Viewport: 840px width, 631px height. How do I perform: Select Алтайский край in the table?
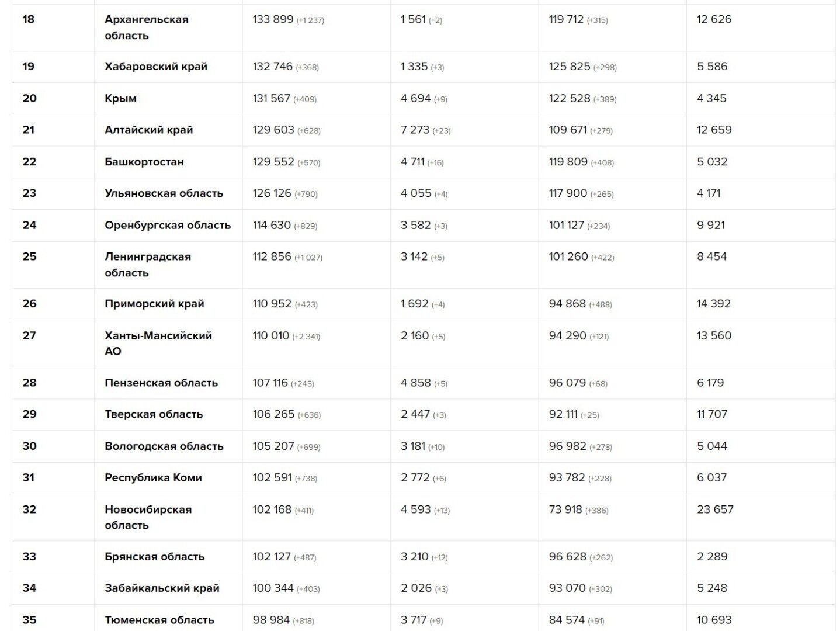[x=148, y=130]
